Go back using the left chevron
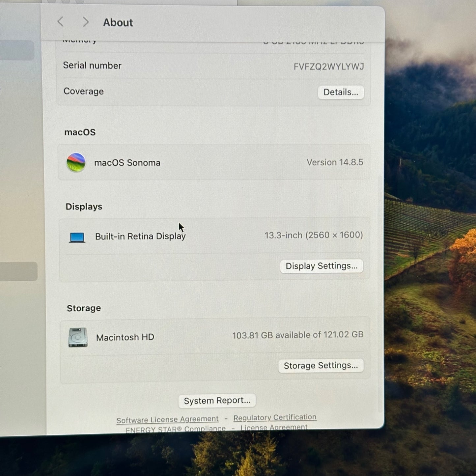This screenshot has height=476, width=476. [60, 22]
